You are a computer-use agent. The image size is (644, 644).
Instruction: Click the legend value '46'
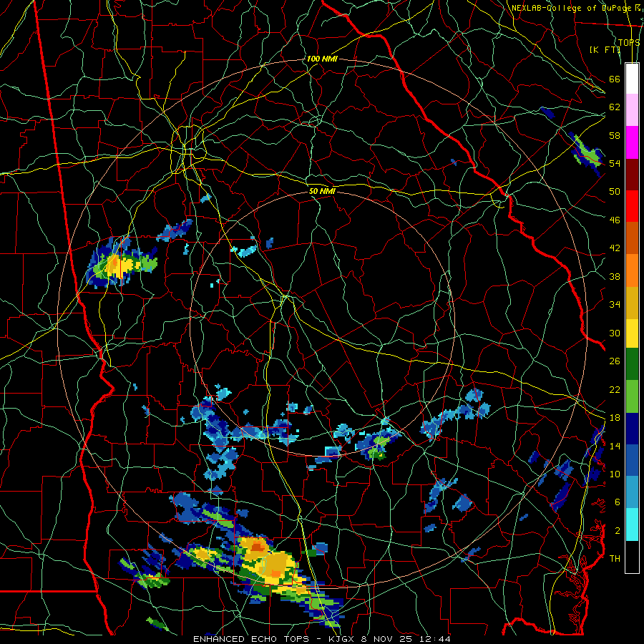tap(615, 220)
